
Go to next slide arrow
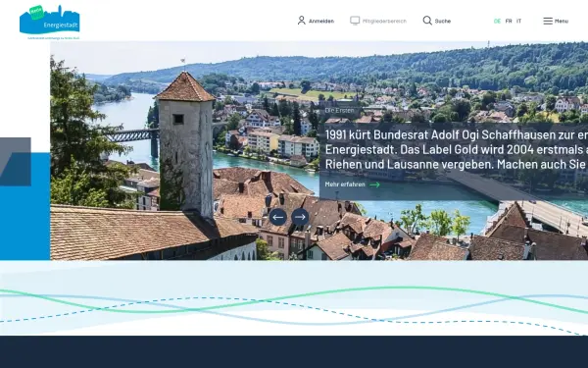click(x=300, y=217)
